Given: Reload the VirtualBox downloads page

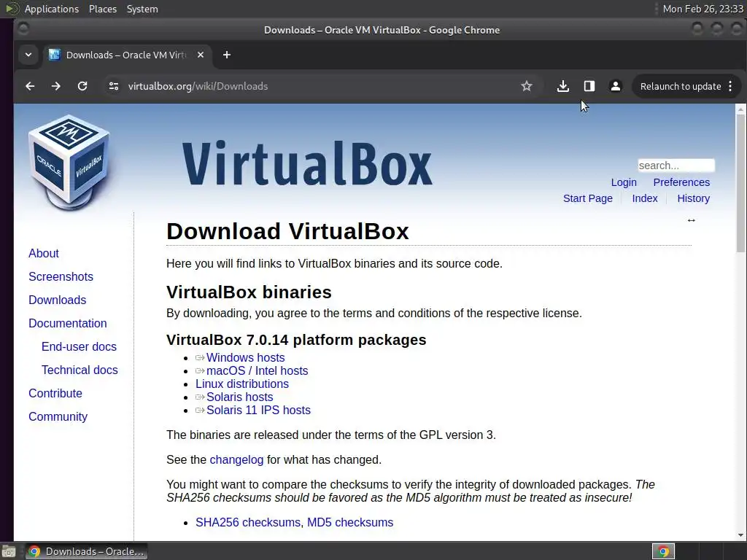Looking at the screenshot, I should point(82,86).
